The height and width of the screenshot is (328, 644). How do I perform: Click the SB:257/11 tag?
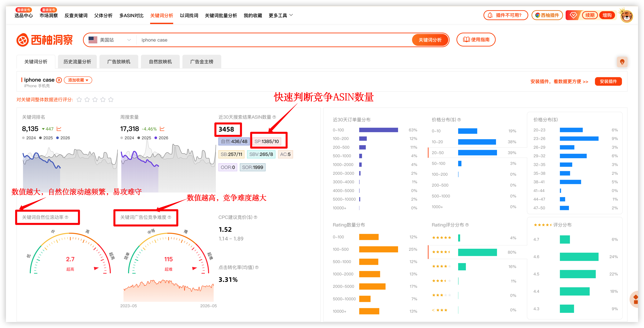pyautogui.click(x=231, y=154)
